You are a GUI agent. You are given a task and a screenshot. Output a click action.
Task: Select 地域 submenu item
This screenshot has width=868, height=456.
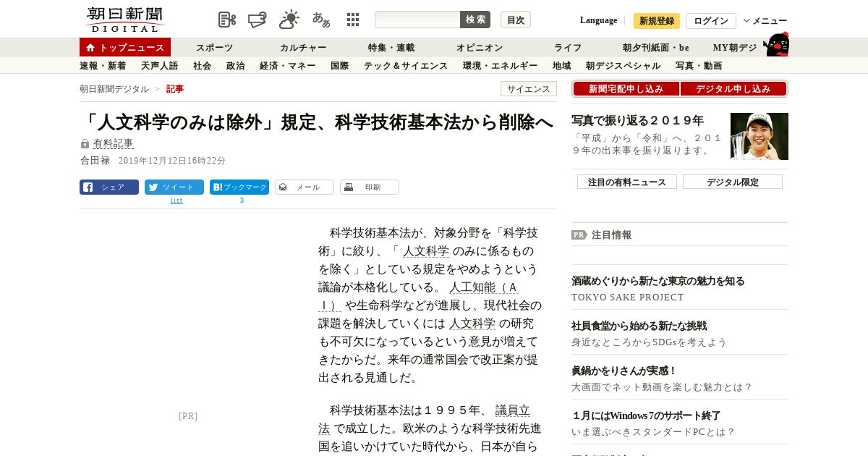(562, 66)
